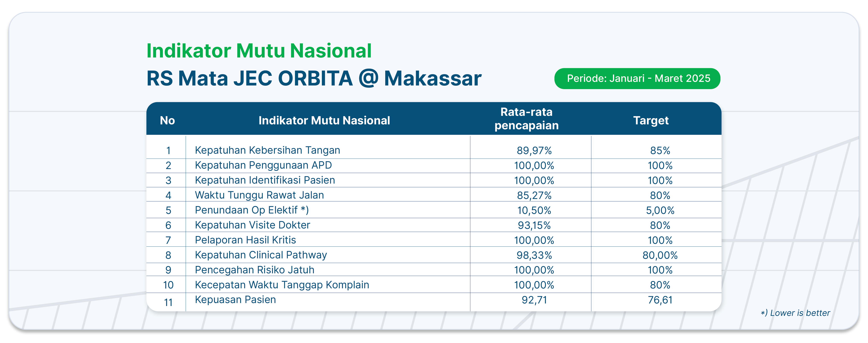The image size is (868, 343).
Task: Click Waktu Tunggu Rawat Jalan indicator
Action: tap(259, 195)
